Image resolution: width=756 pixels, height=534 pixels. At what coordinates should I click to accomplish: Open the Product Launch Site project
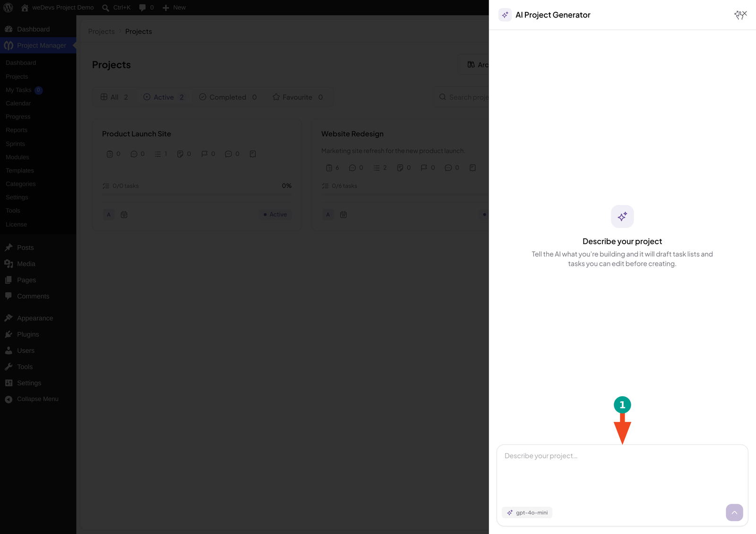[x=137, y=134]
